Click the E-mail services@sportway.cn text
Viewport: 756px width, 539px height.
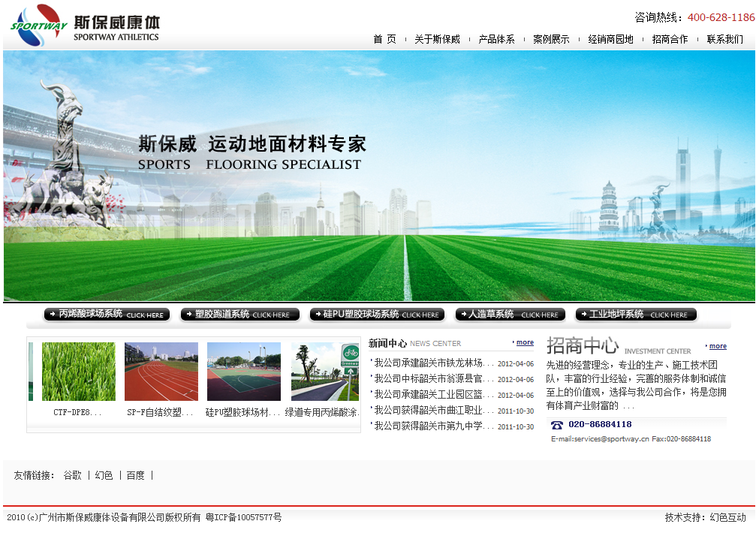point(600,439)
